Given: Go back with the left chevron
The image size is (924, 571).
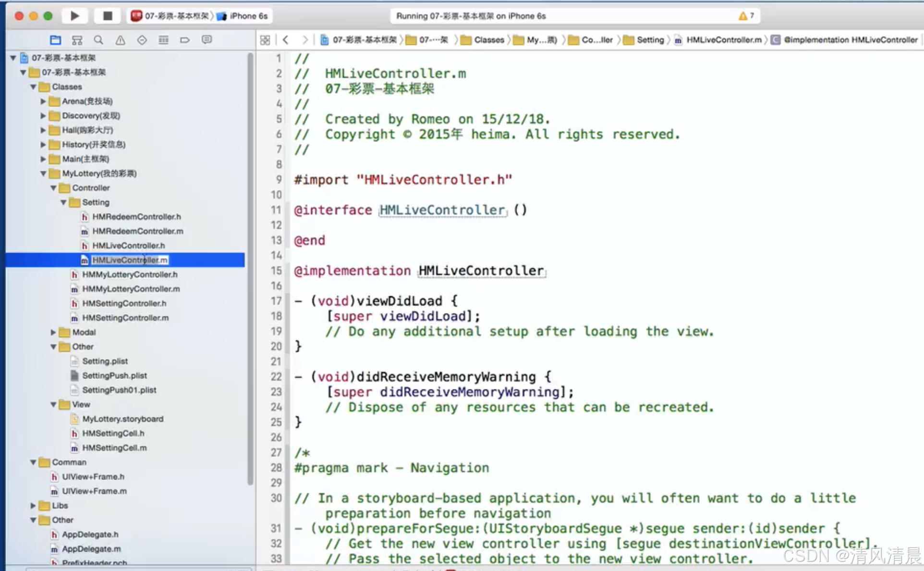Looking at the screenshot, I should click(x=286, y=40).
